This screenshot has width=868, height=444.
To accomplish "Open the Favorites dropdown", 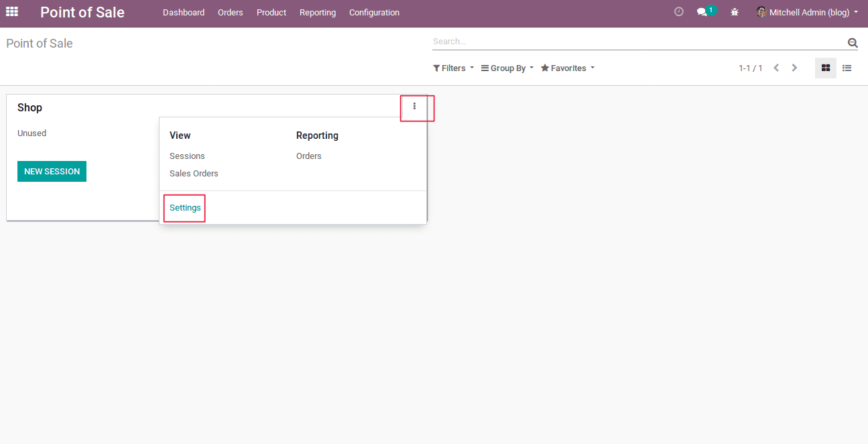I will click(x=568, y=68).
